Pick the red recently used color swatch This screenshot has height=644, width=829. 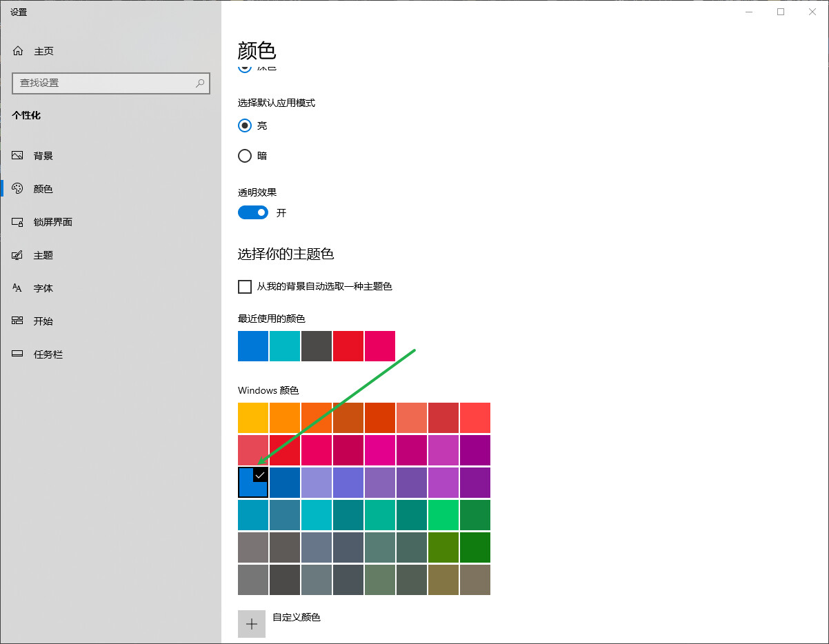point(348,346)
